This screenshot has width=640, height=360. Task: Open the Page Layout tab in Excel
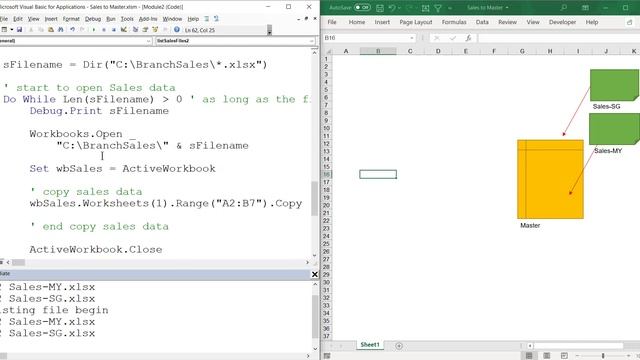[x=416, y=22]
